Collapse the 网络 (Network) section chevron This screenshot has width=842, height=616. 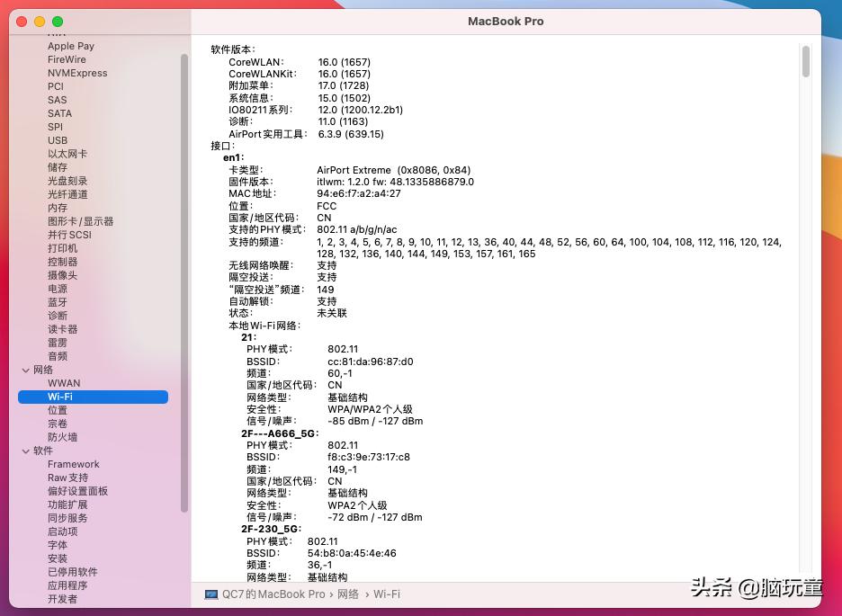pyautogui.click(x=25, y=370)
